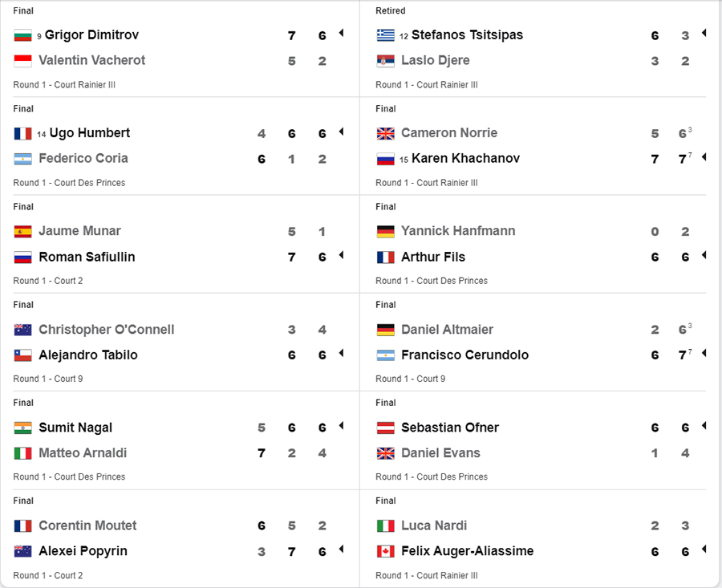
Task: Click the German flag beside Yannick Hanfmann
Action: 385,231
